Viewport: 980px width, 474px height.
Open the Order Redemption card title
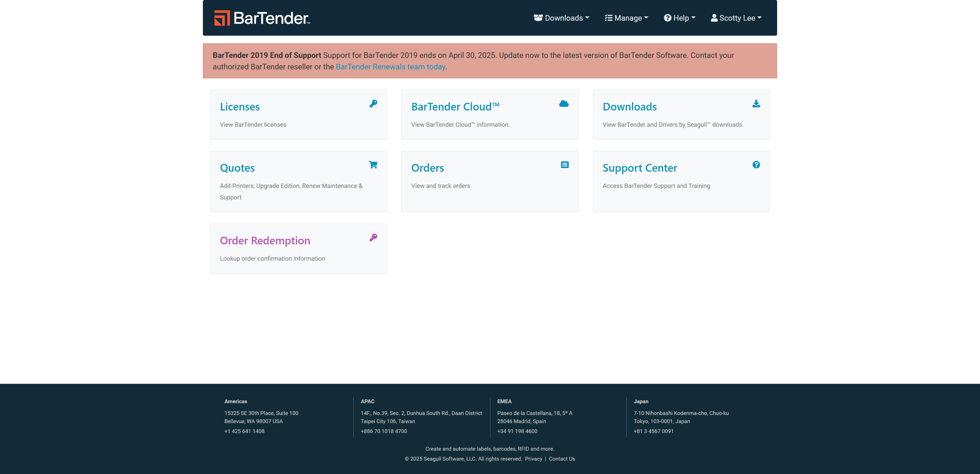(265, 241)
